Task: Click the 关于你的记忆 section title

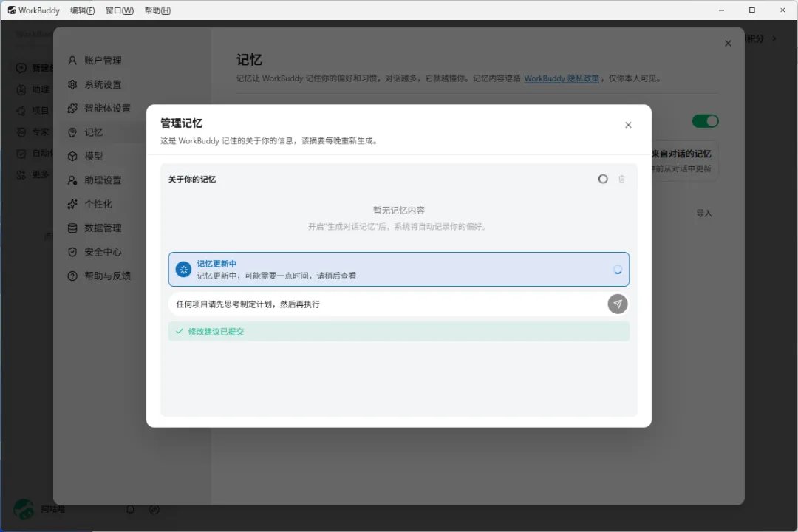Action: click(192, 180)
